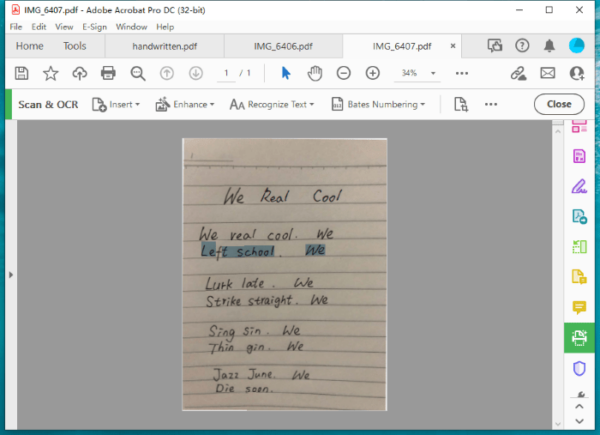The height and width of the screenshot is (435, 600).
Task: Expand the Recognize Text dropdown
Action: [272, 104]
